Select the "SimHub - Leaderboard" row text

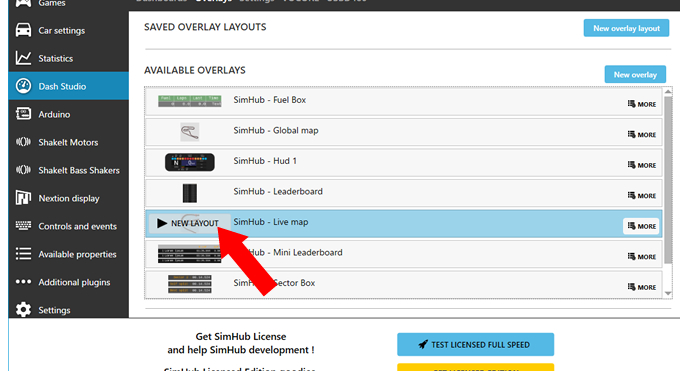(278, 191)
